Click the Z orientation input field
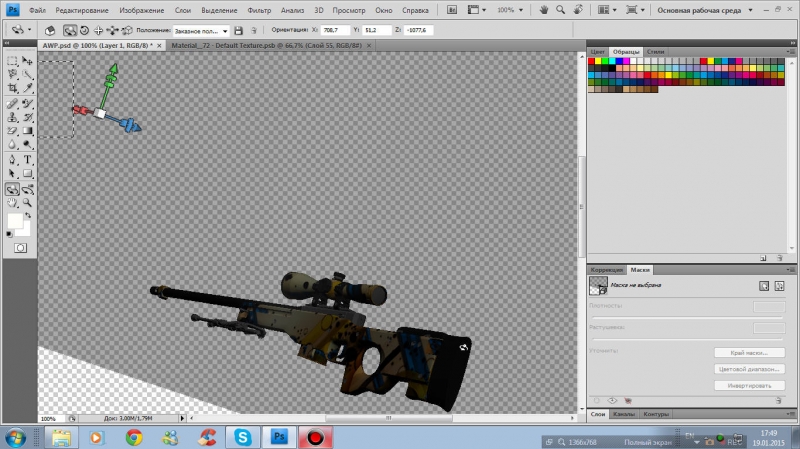This screenshot has height=449, width=800. point(419,30)
